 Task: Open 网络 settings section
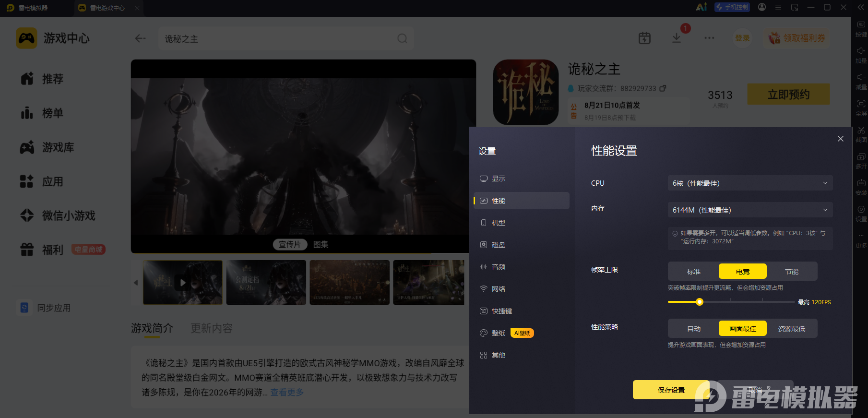coord(522,289)
